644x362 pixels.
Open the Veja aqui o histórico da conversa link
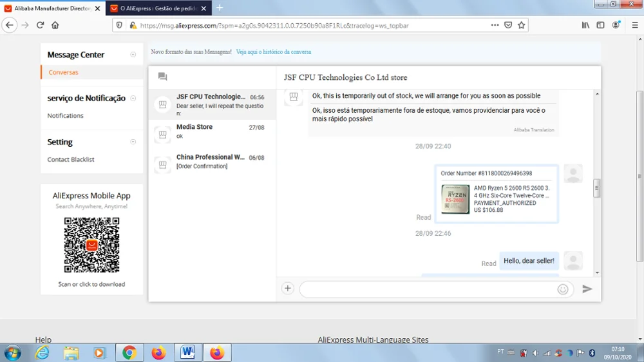tap(274, 52)
